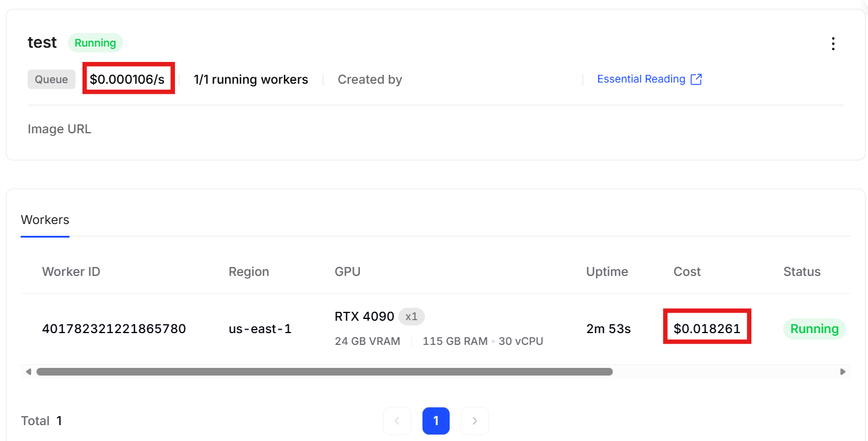Click the external link icon beside Essential Reading
The image size is (868, 441).
pos(696,80)
